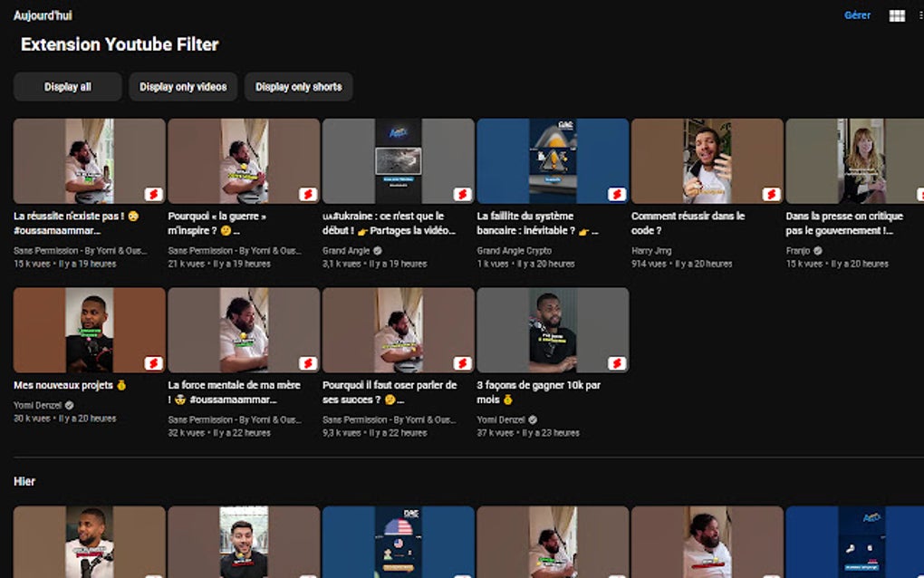Click verified badge next to Grand Angle
The height and width of the screenshot is (578, 924).
378,250
